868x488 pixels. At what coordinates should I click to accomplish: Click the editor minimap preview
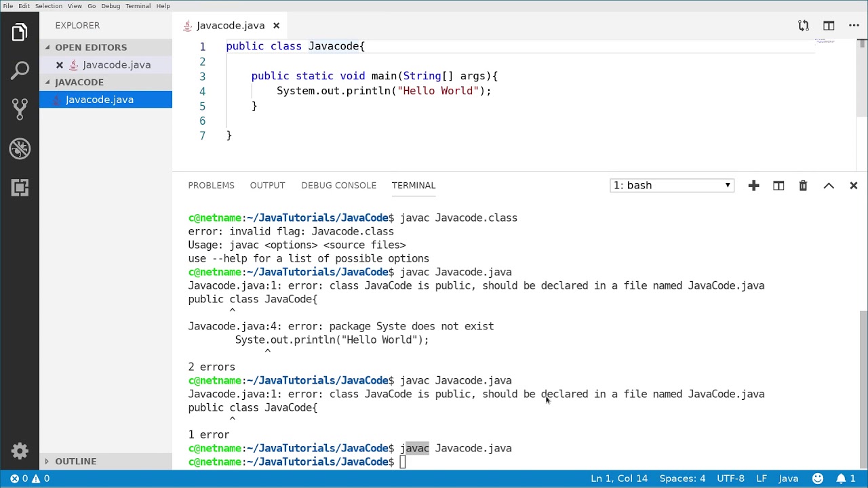coord(825,41)
